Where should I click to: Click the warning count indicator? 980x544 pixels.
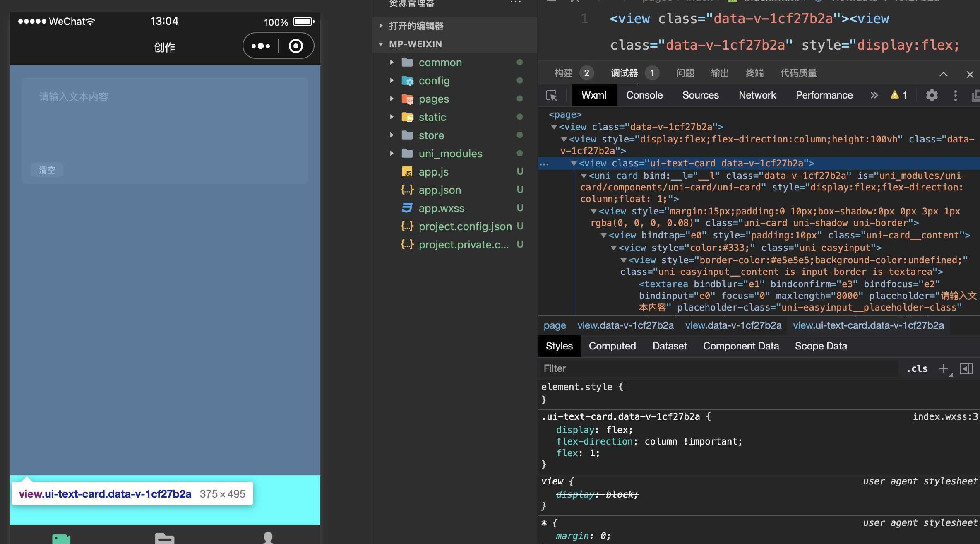[x=899, y=96]
